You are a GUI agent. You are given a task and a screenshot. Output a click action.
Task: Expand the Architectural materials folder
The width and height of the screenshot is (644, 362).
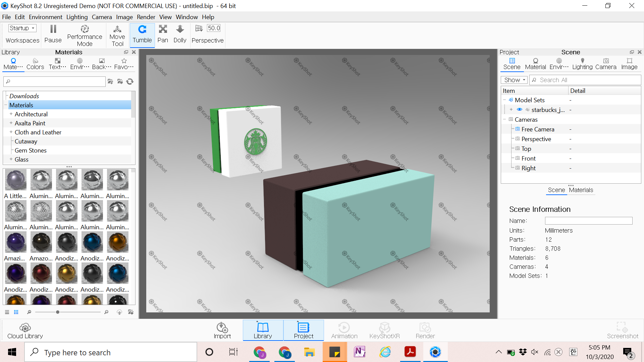(11, 114)
